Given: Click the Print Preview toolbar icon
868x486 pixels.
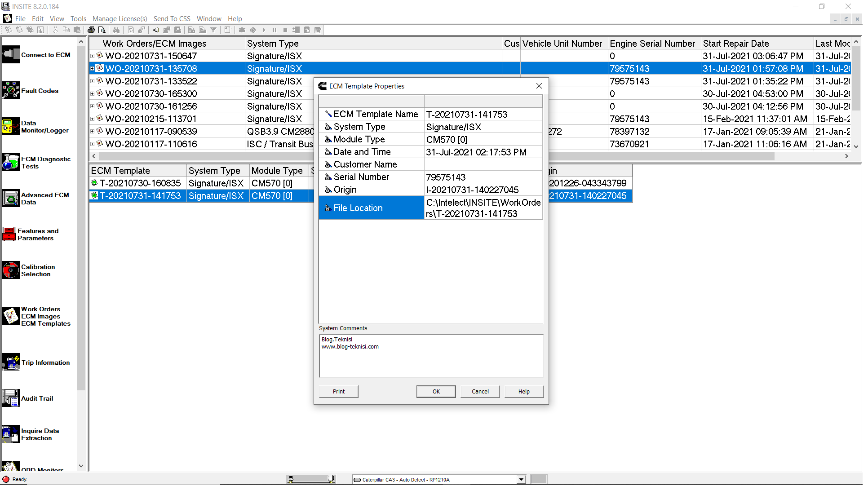Looking at the screenshot, I should pyautogui.click(x=102, y=30).
